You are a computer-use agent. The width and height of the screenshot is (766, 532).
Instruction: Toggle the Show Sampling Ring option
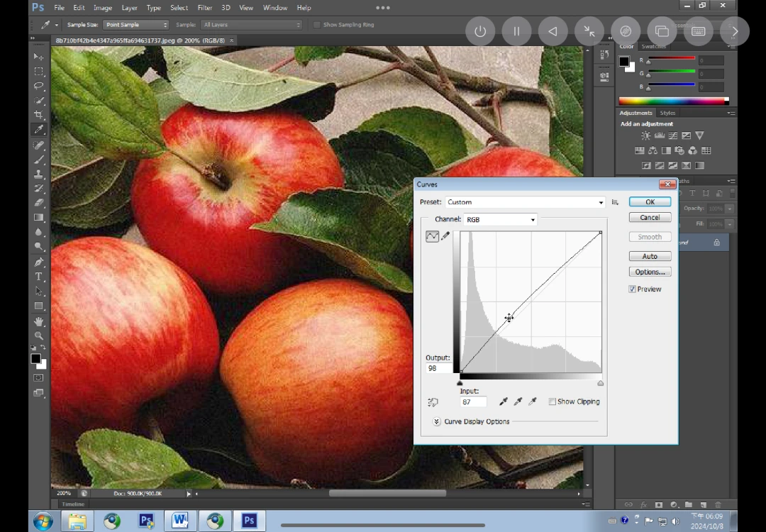click(317, 25)
